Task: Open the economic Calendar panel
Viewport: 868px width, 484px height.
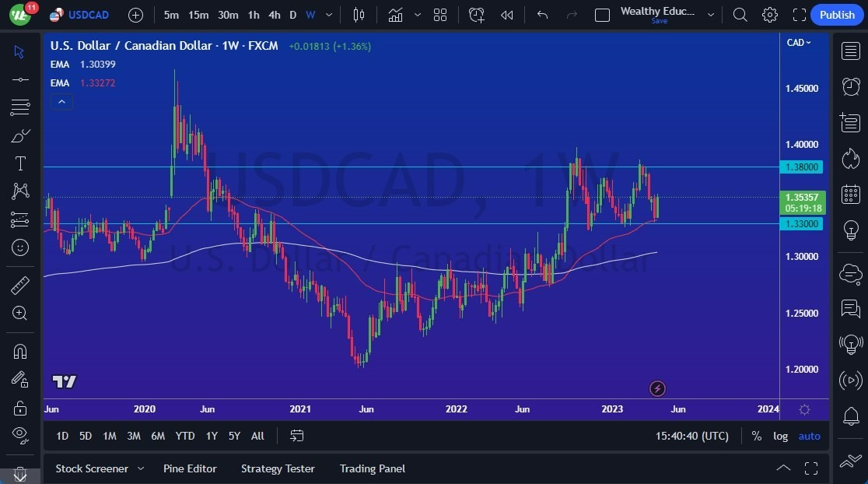Action: tap(850, 194)
